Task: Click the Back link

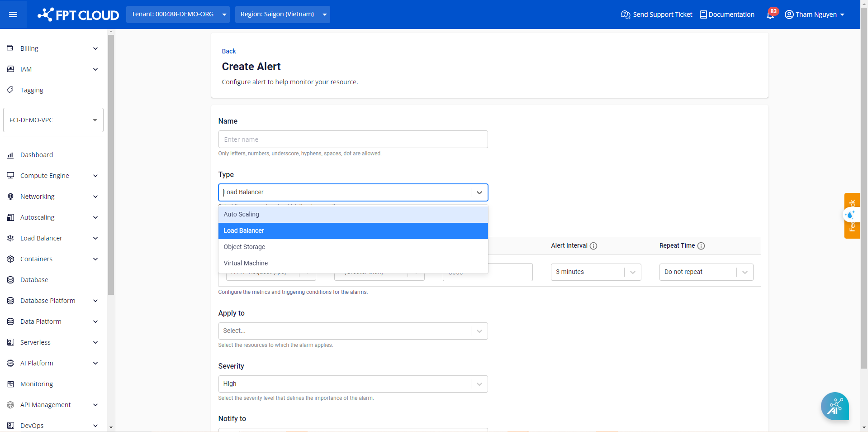Action: 229,51
